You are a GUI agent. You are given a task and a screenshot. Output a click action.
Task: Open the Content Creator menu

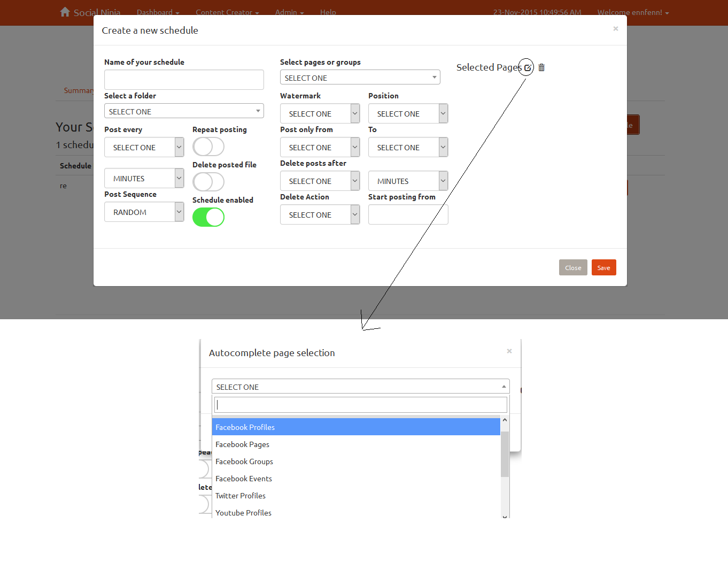(227, 12)
